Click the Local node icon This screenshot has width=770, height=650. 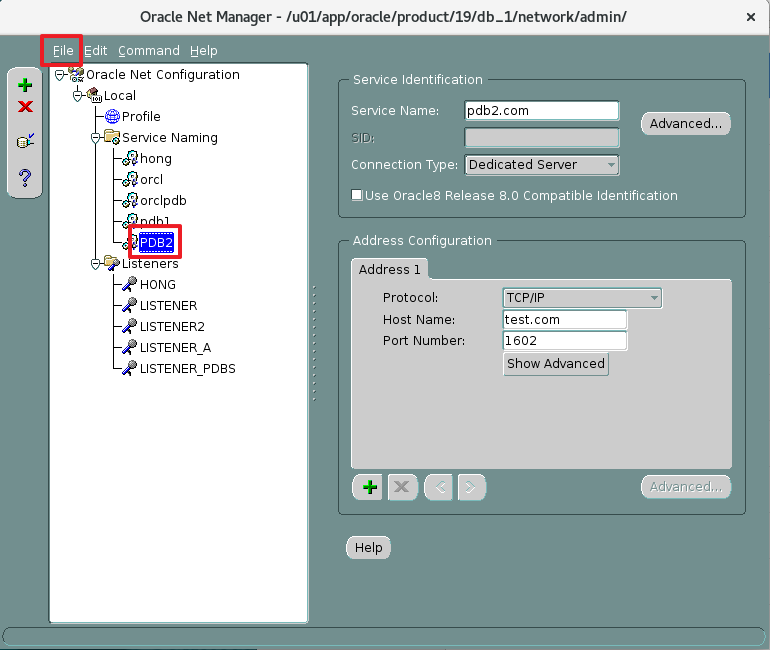94,95
